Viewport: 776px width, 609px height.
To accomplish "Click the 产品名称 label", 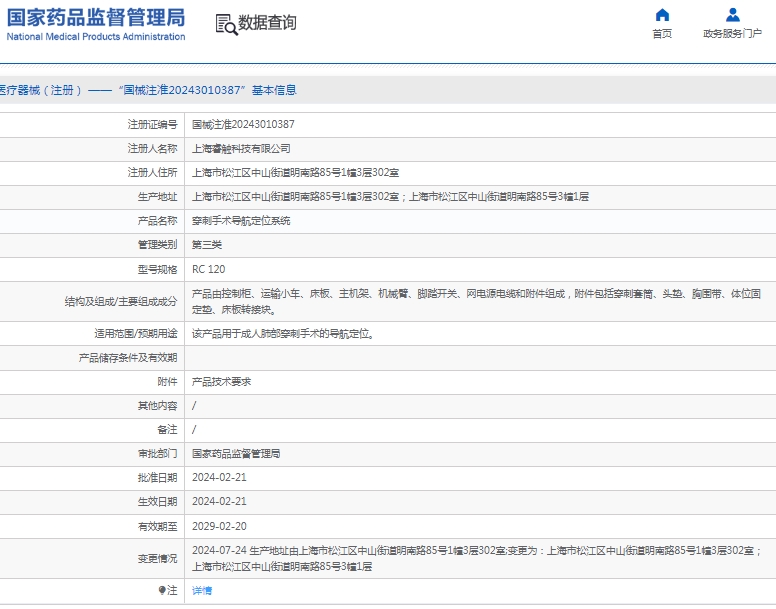I will [157, 221].
